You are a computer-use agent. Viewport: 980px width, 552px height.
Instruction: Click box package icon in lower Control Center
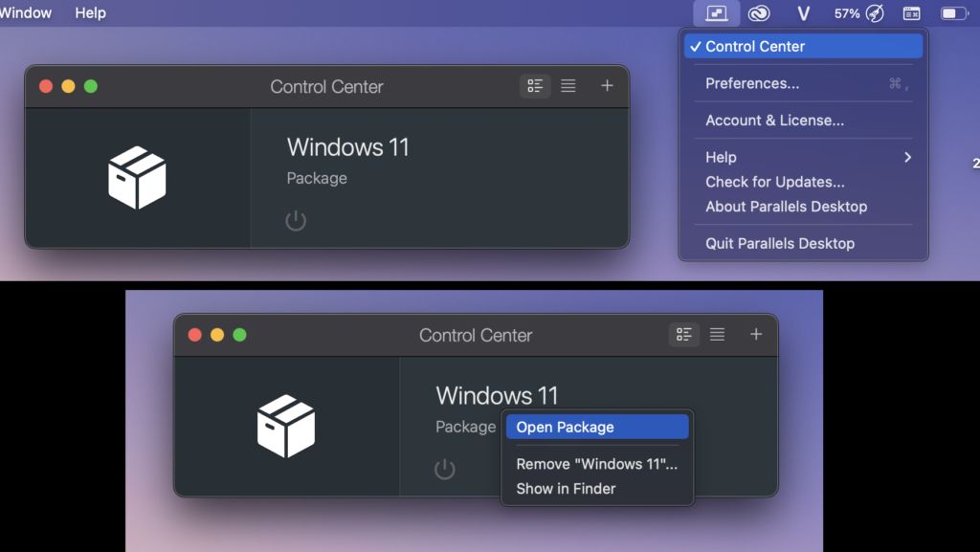285,426
